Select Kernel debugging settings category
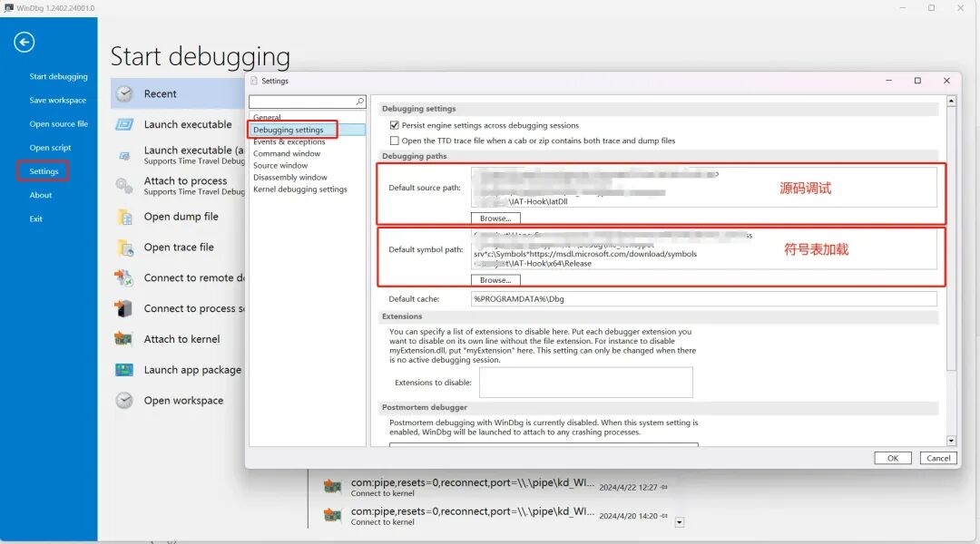 click(300, 189)
